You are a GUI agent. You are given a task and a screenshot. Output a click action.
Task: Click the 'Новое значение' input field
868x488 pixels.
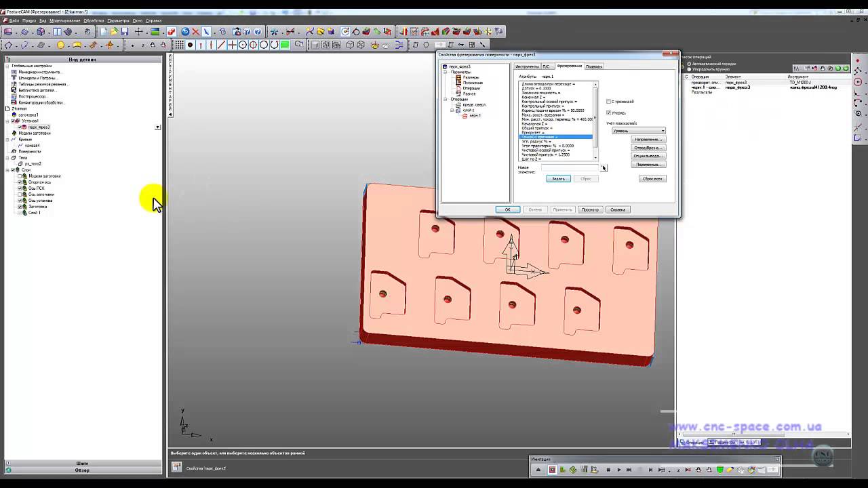tap(570, 167)
